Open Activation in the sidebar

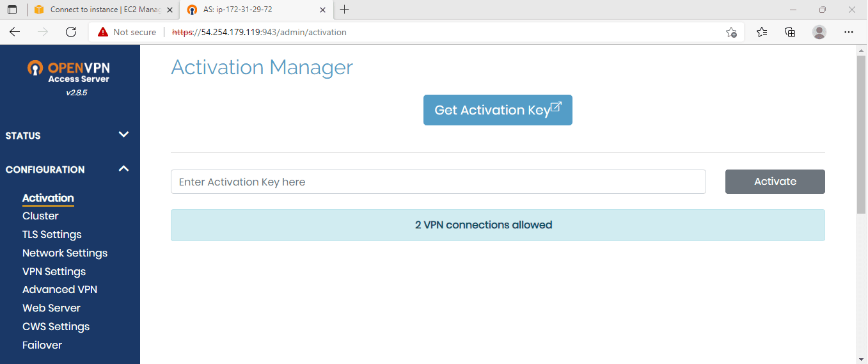(x=48, y=198)
